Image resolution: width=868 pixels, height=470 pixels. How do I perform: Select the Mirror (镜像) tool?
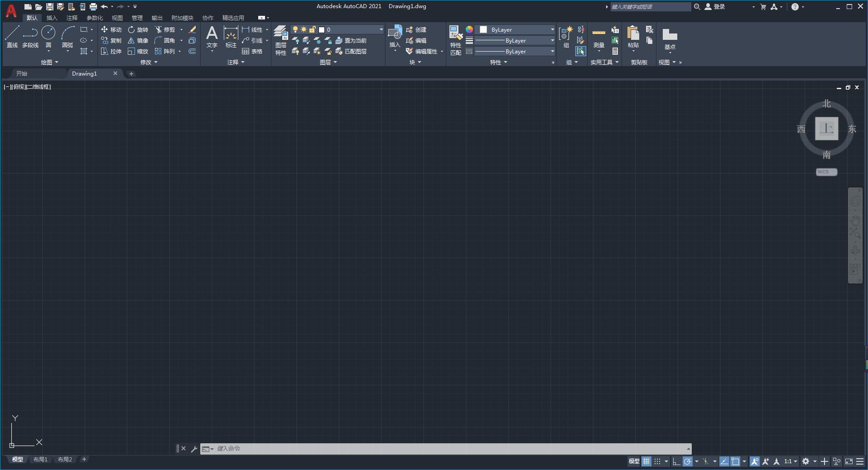pyautogui.click(x=138, y=40)
